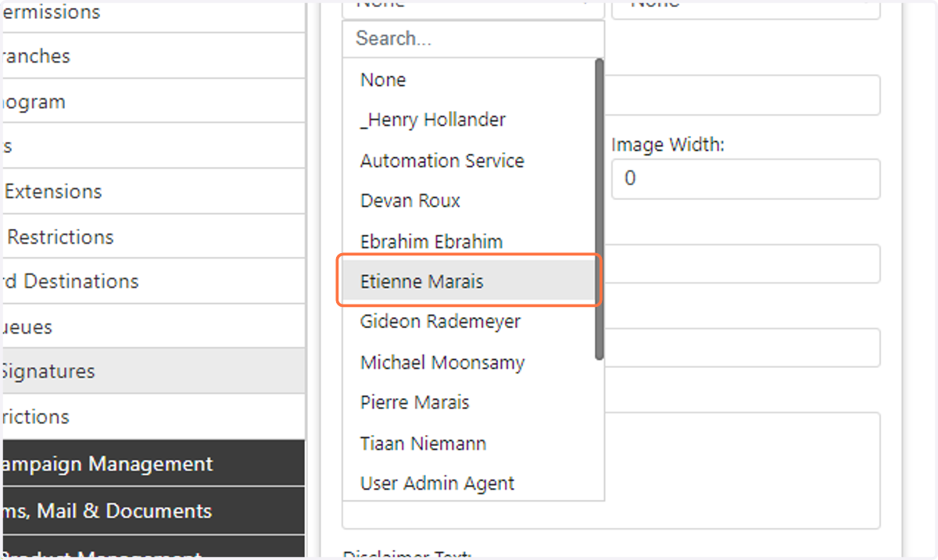The width and height of the screenshot is (938, 560).
Task: Open the Restrictions item below Extensions
Action: [x=152, y=237]
